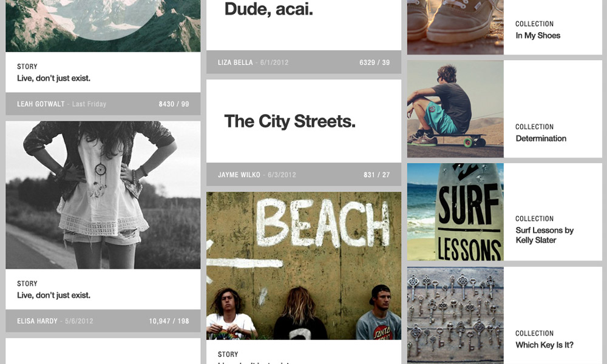Click the mountain landscape story image

click(103, 26)
